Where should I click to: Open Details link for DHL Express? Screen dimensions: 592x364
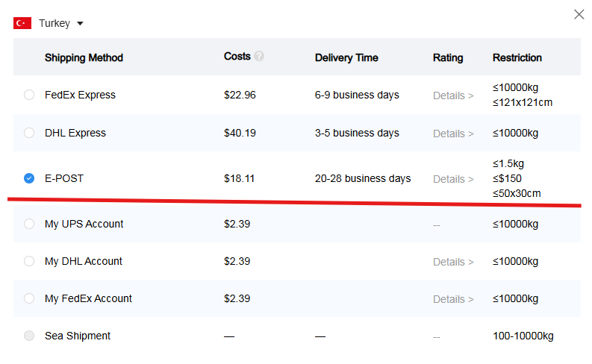point(453,134)
